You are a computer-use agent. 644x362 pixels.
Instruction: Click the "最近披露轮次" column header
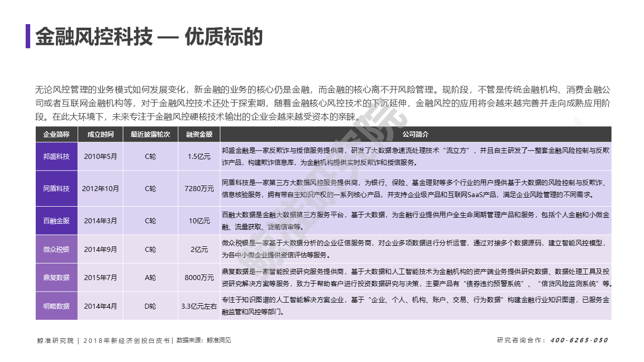150,134
